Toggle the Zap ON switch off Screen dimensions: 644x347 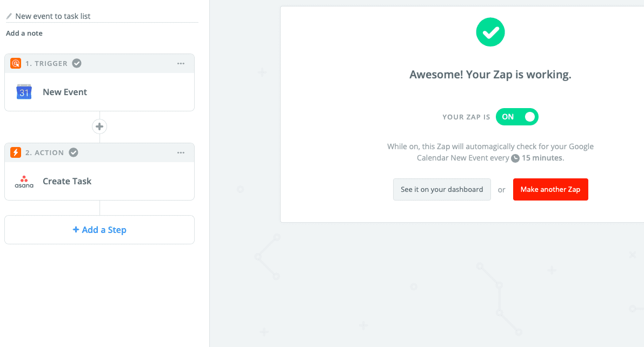(517, 117)
